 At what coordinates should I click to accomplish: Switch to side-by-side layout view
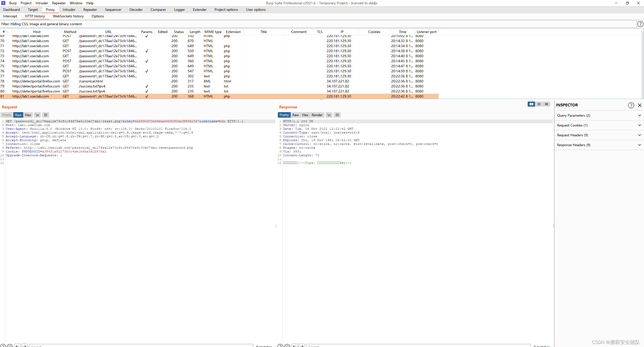[531, 104]
